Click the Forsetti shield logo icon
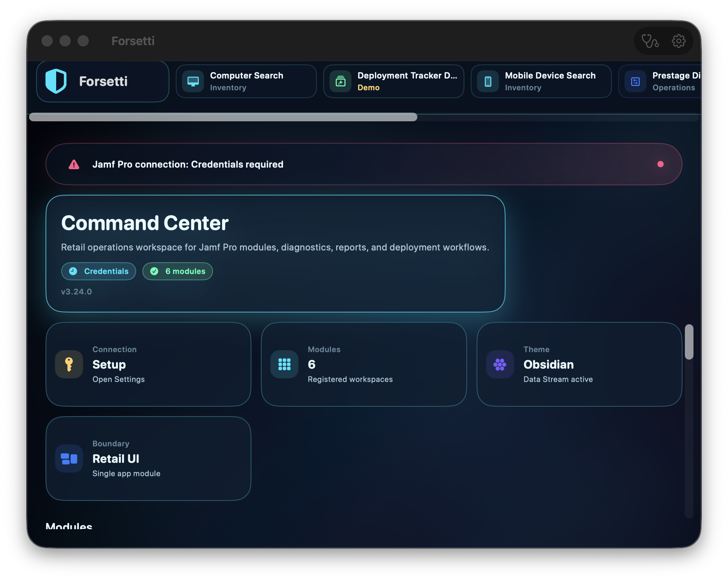Image resolution: width=728 pixels, height=581 pixels. (56, 81)
